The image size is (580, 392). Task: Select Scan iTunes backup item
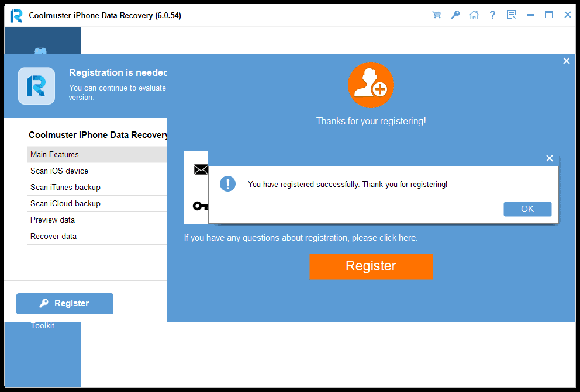(97, 188)
